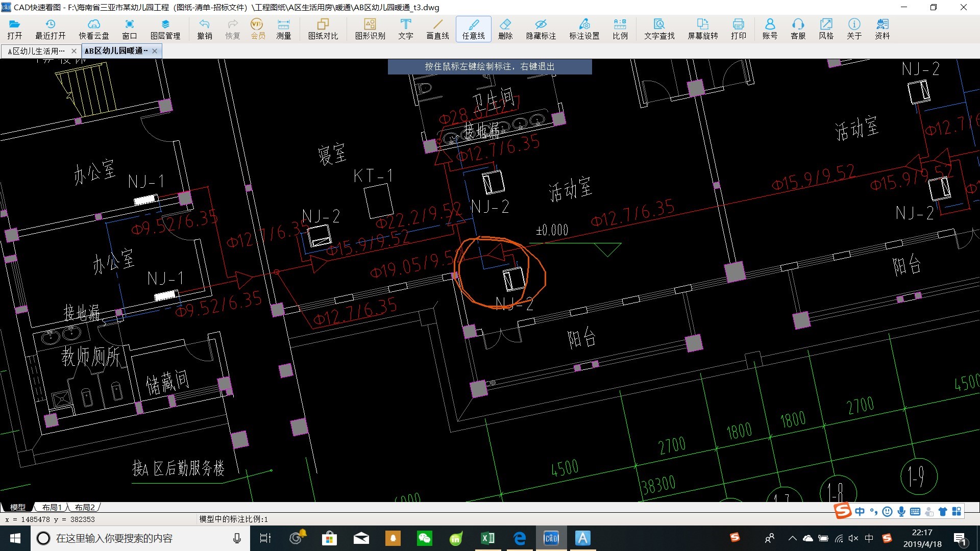
Task: Select the 测量 measure tool
Action: (284, 29)
